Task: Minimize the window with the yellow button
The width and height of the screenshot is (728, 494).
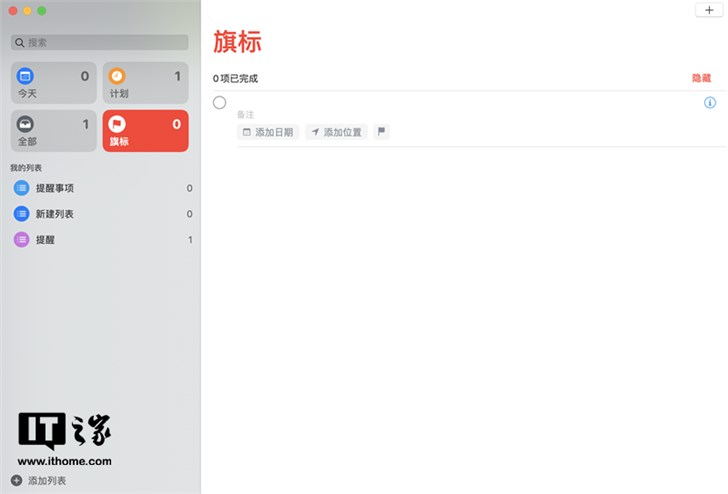Action: click(x=27, y=11)
